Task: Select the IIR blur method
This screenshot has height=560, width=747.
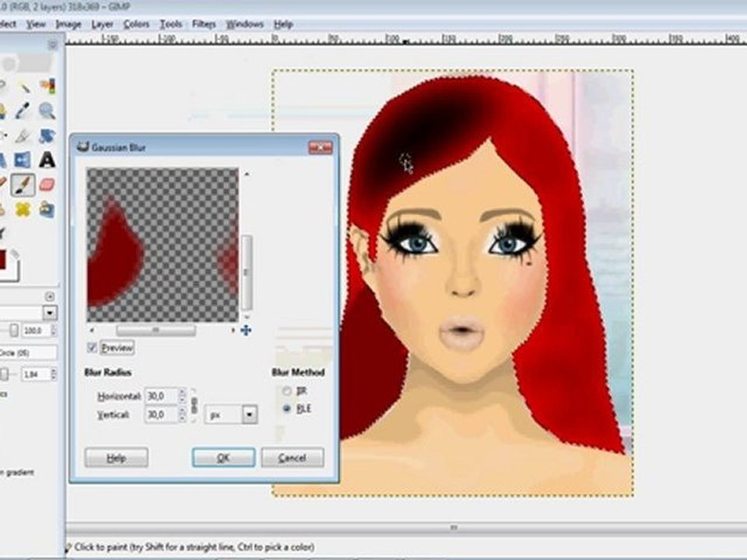Action: tap(286, 391)
